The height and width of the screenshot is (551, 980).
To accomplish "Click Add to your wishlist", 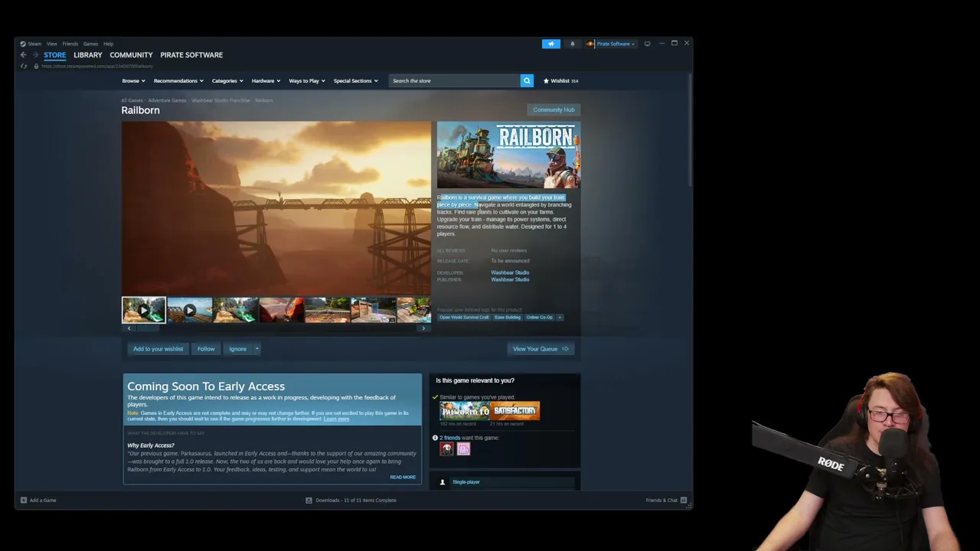I will point(158,349).
